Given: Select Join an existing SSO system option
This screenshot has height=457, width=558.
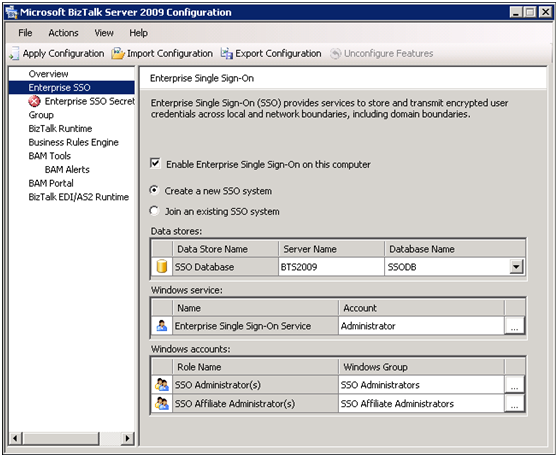Looking at the screenshot, I should point(154,211).
